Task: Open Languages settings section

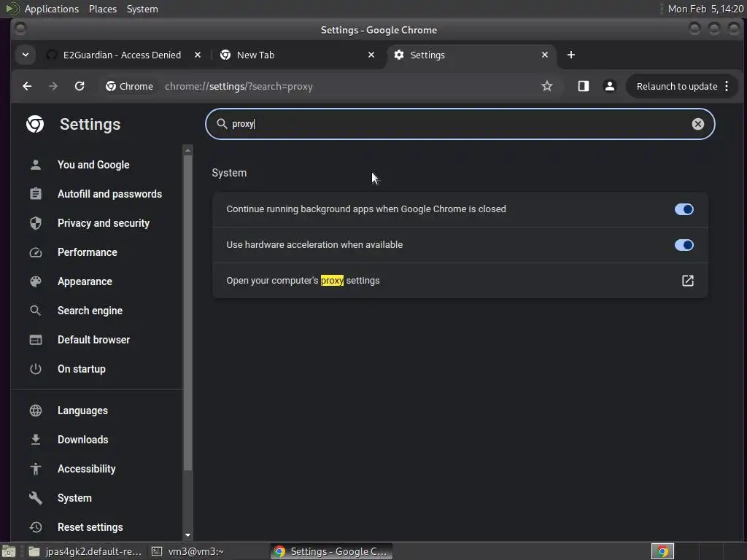Action: pyautogui.click(x=82, y=411)
